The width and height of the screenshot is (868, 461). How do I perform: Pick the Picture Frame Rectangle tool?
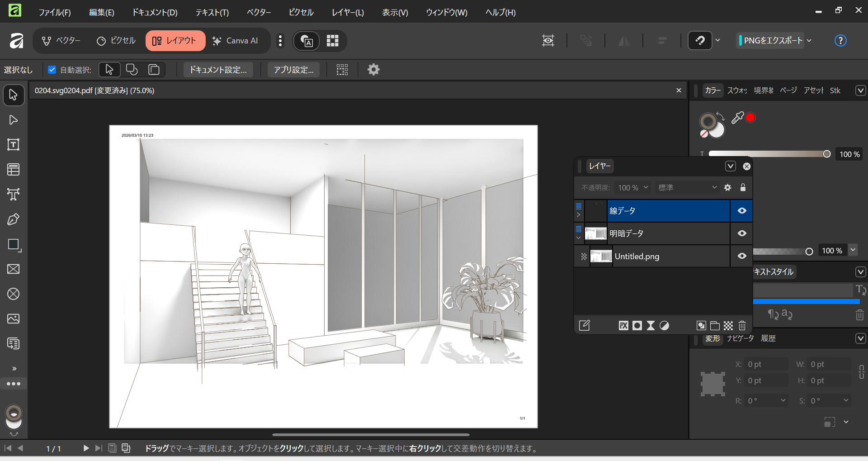coord(14,269)
